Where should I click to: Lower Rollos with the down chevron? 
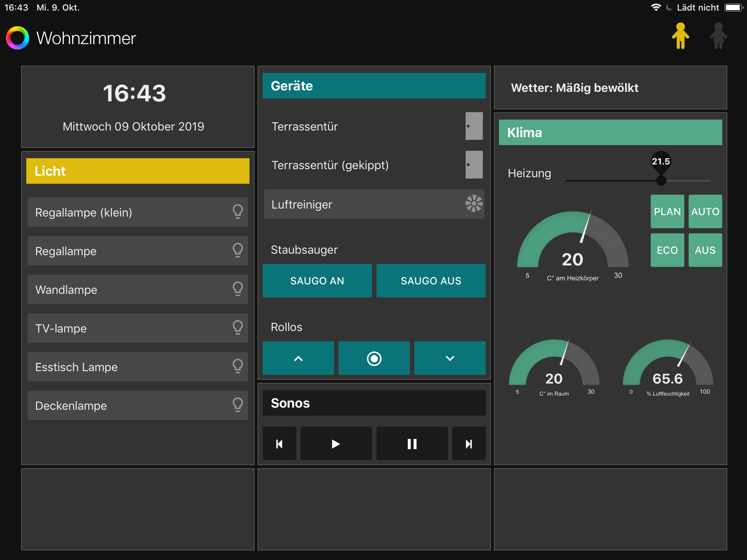tap(450, 358)
